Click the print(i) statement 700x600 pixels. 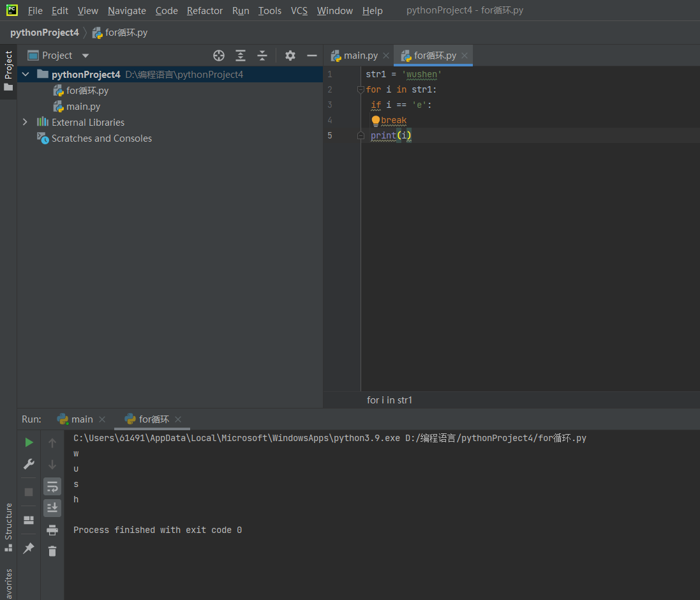point(391,135)
